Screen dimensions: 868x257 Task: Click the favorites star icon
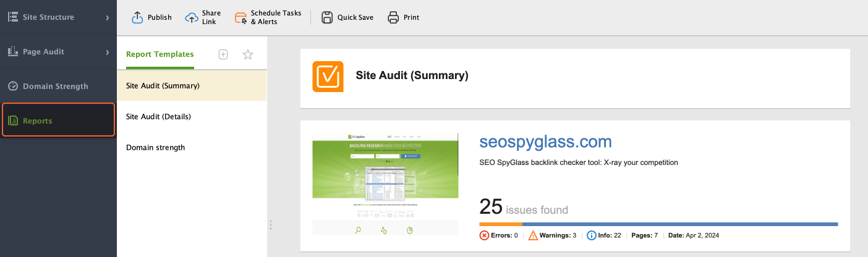tap(248, 54)
